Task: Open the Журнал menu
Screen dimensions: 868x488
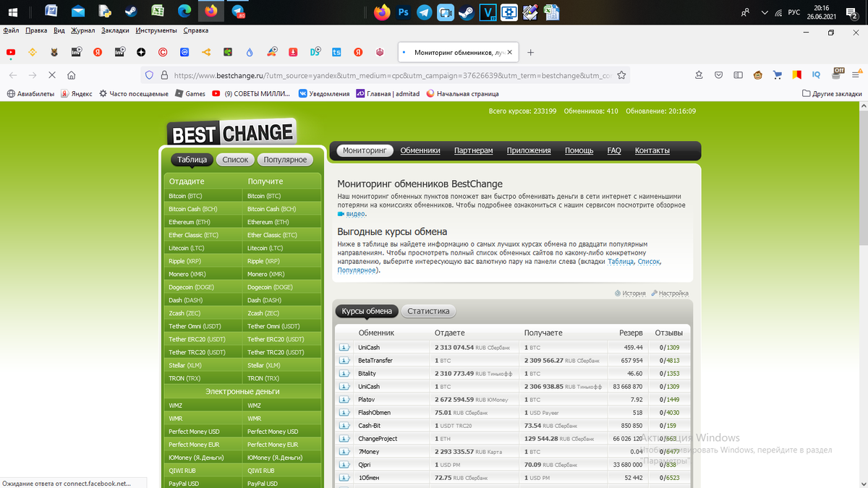Action: [x=83, y=30]
